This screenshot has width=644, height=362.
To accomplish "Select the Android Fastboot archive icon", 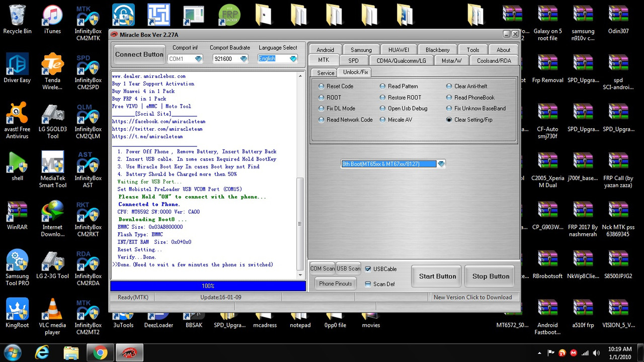I will (547, 317).
